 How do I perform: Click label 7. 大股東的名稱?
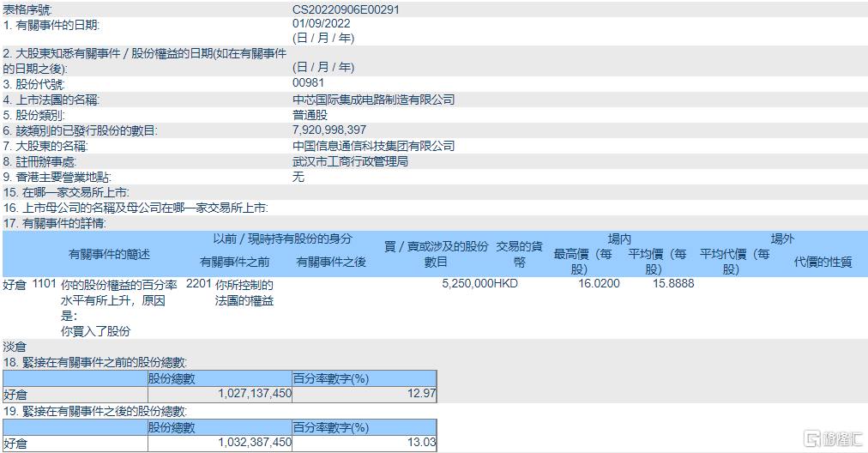[x=45, y=147]
